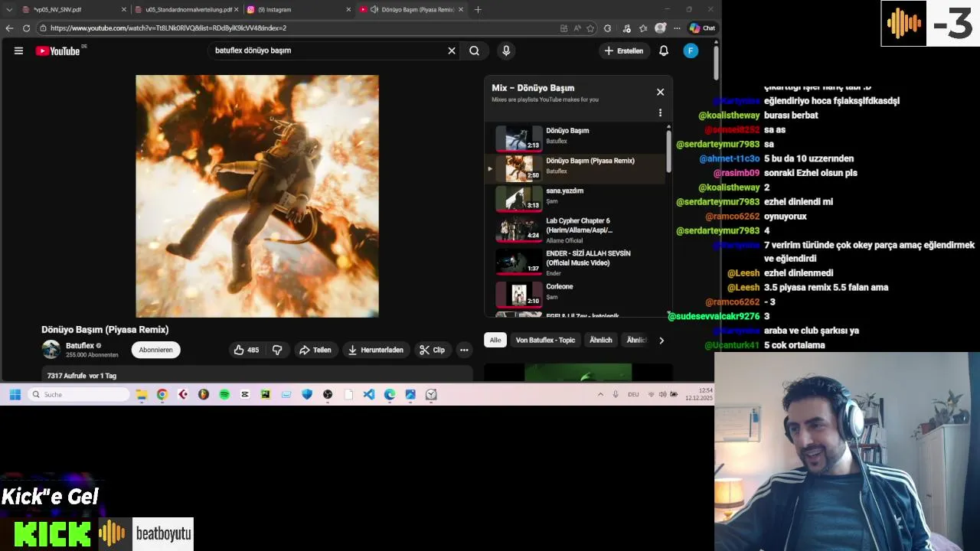980x551 pixels.
Task: Dislike the video with thumbs-down
Action: click(277, 350)
